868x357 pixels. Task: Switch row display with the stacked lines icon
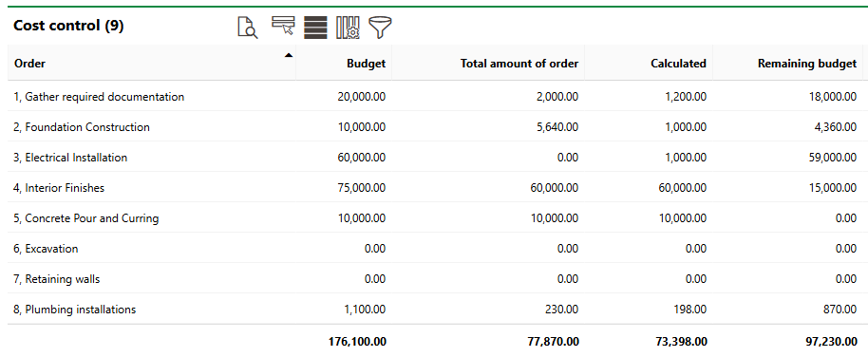[x=315, y=28]
